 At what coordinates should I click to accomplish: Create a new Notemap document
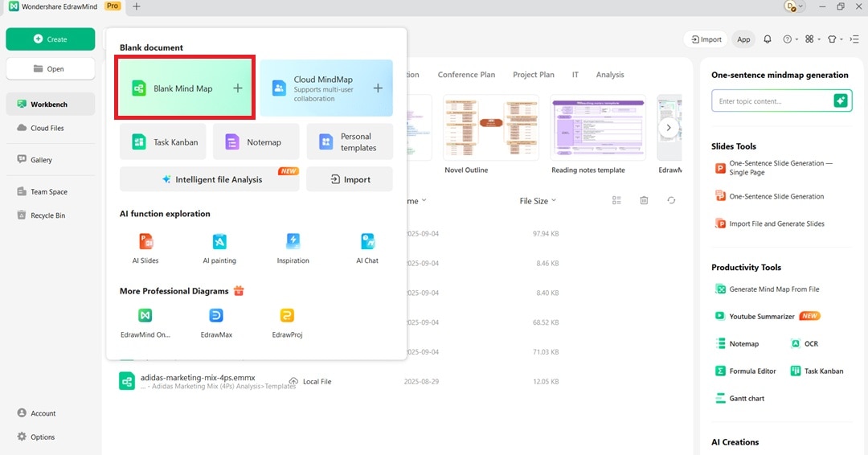coord(256,141)
